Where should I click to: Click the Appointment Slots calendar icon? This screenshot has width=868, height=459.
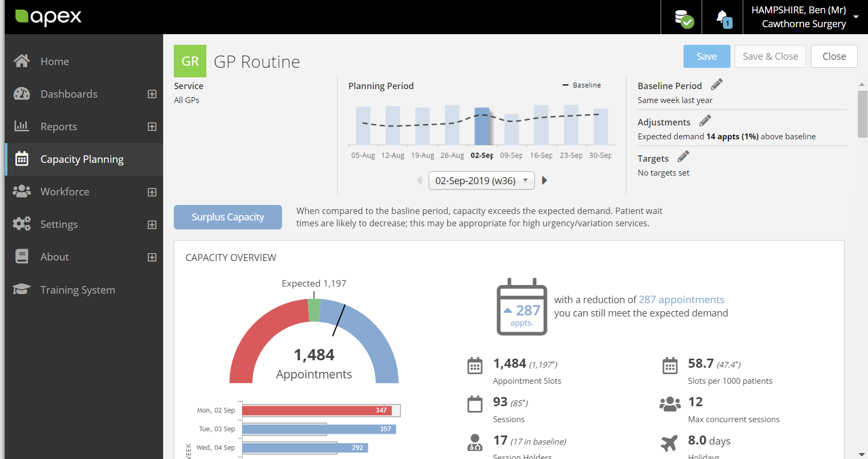point(475,366)
